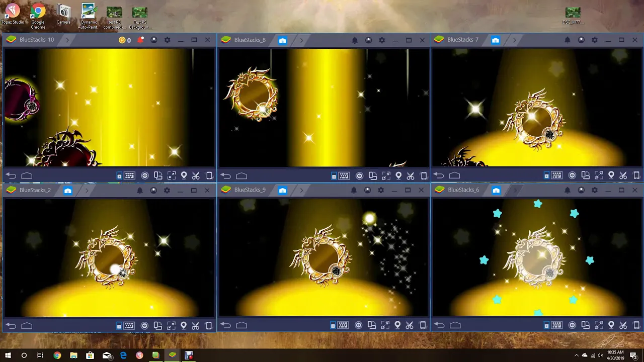Toggle overlay eye icon in BlueStacks_2
The image size is (644, 362).
(x=144, y=326)
